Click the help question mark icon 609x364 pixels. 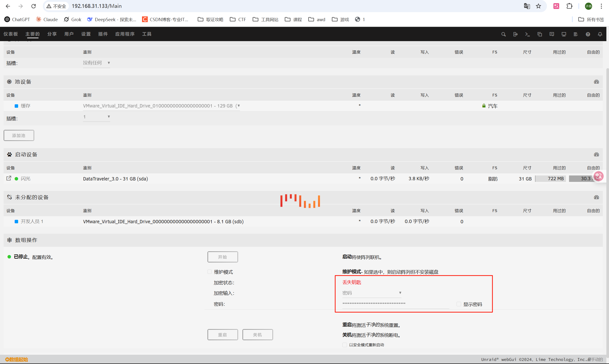click(x=588, y=34)
